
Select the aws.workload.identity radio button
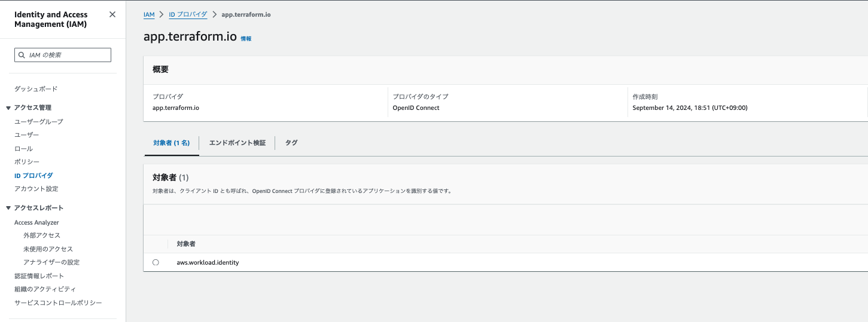coord(156,262)
